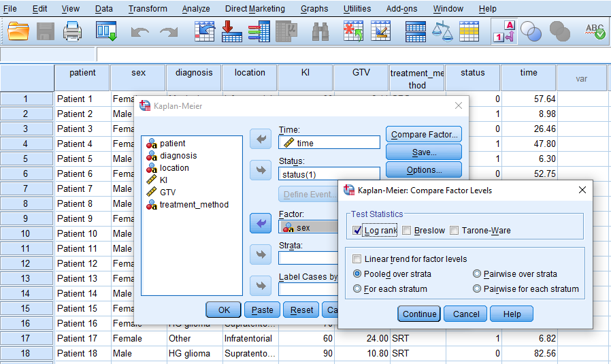The image size is (611, 364).
Task: Click Continue in Compare Factor Levels dialog
Action: pos(419,314)
